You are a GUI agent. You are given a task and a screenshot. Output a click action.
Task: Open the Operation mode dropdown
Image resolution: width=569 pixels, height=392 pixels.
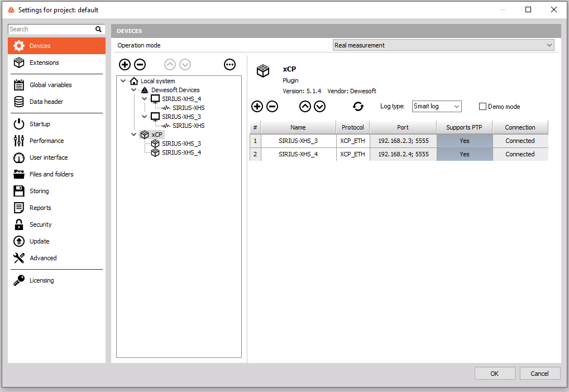tap(443, 45)
